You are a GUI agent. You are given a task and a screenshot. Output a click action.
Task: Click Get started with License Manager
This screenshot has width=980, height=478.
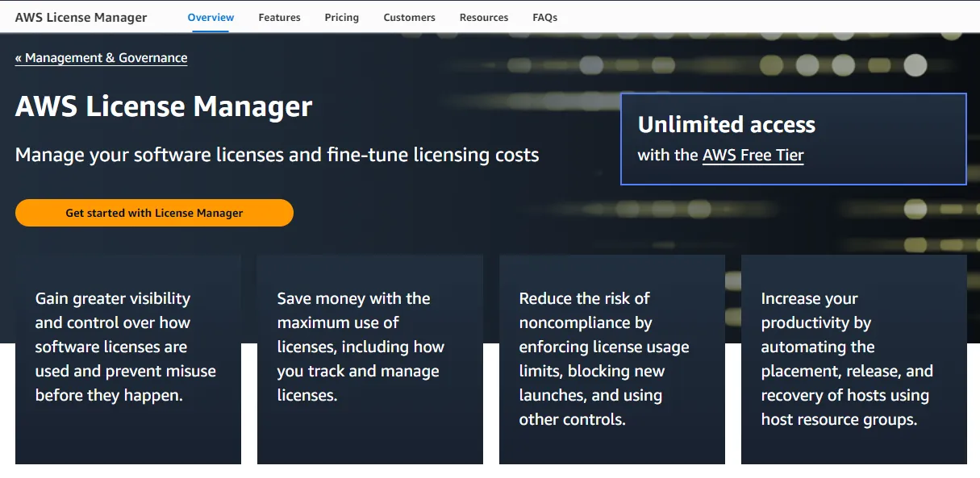pos(154,213)
